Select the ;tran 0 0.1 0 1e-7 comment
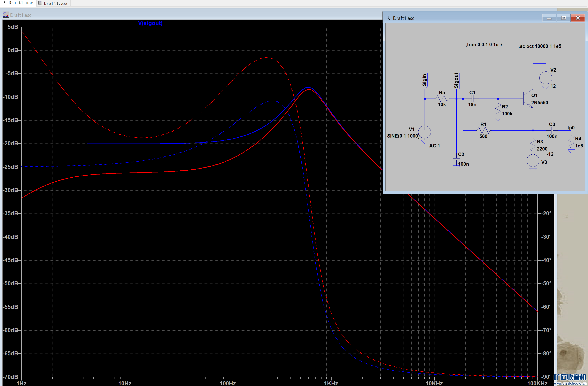This screenshot has width=588, height=386. [484, 45]
